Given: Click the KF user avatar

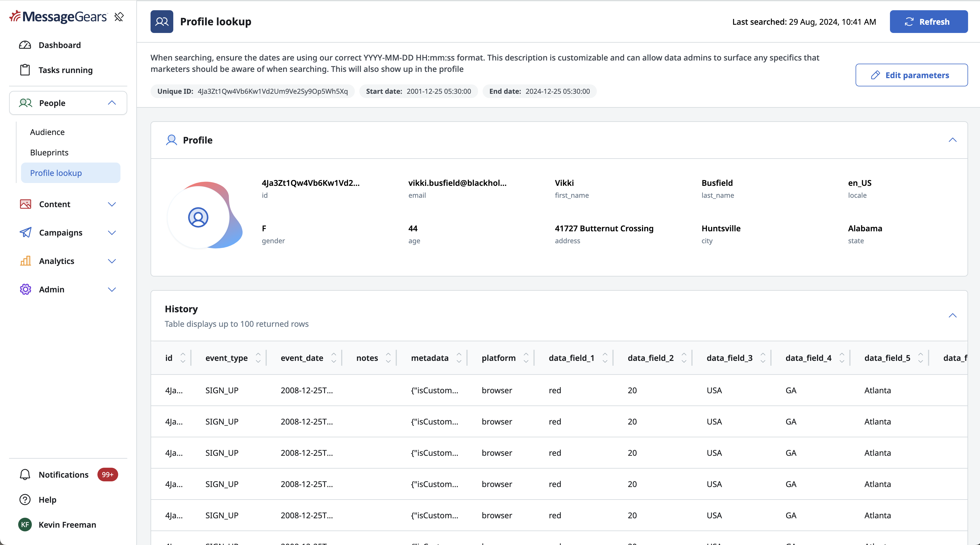Looking at the screenshot, I should tap(25, 525).
